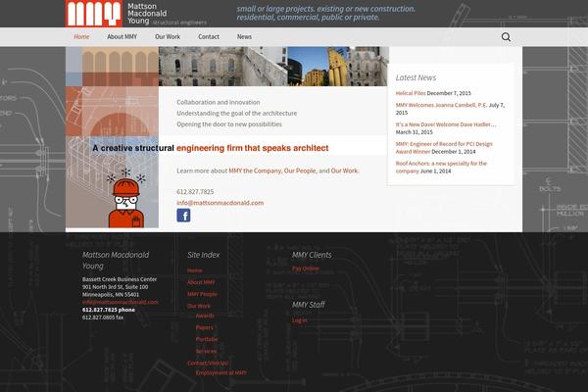Open News in navigation bar
This screenshot has width=588, height=392.
(x=244, y=37)
